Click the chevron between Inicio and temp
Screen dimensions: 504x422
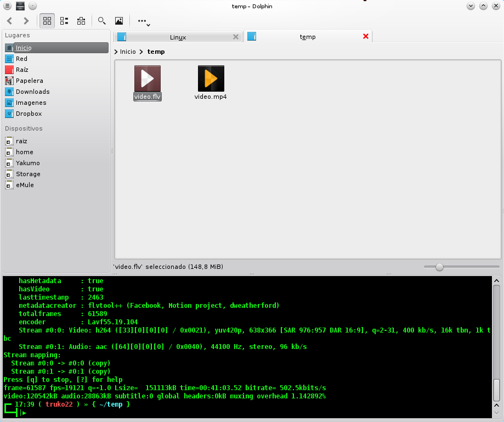[x=141, y=51]
